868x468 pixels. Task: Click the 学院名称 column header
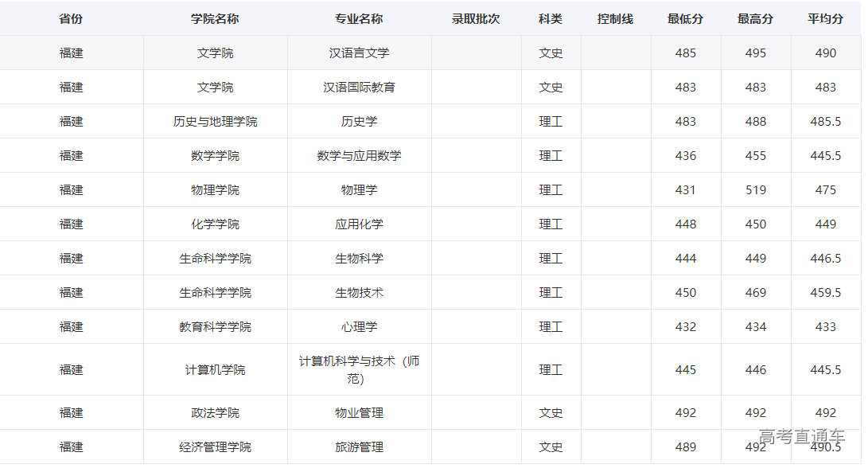(x=215, y=18)
